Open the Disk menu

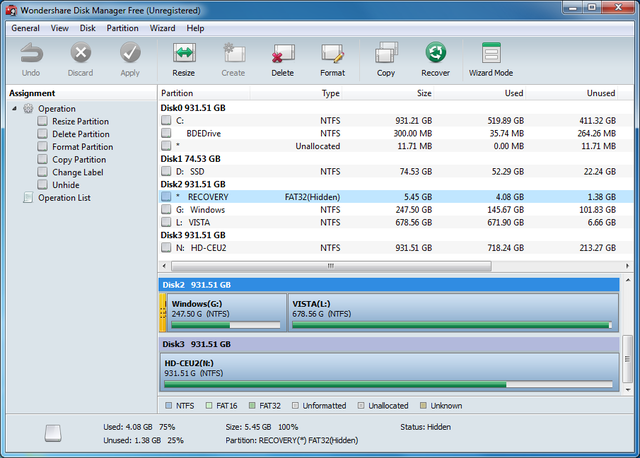[88, 28]
